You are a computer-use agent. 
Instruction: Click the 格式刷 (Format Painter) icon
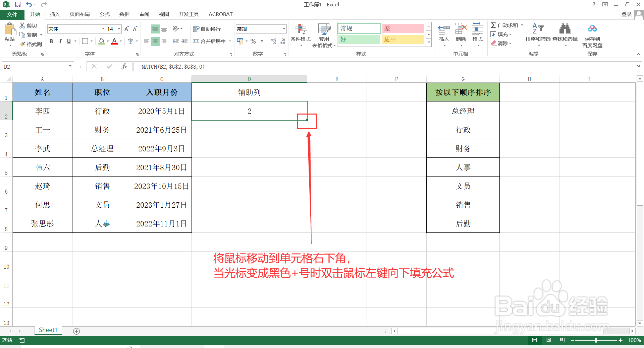click(22, 44)
